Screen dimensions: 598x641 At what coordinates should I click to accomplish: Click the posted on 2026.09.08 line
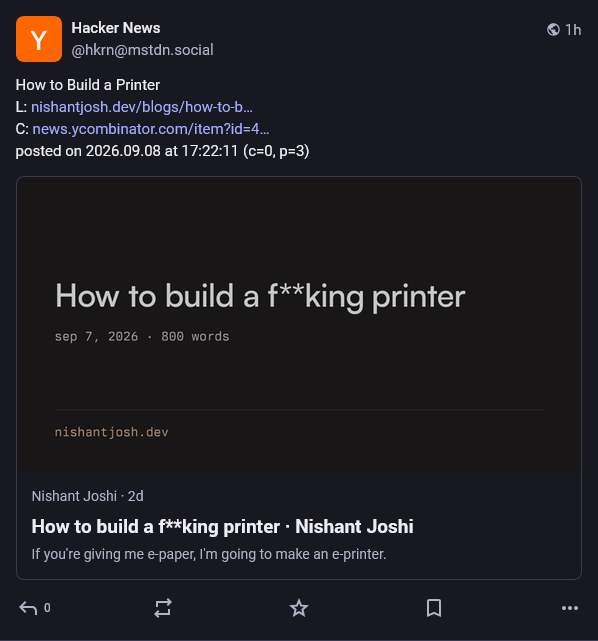tap(162, 151)
